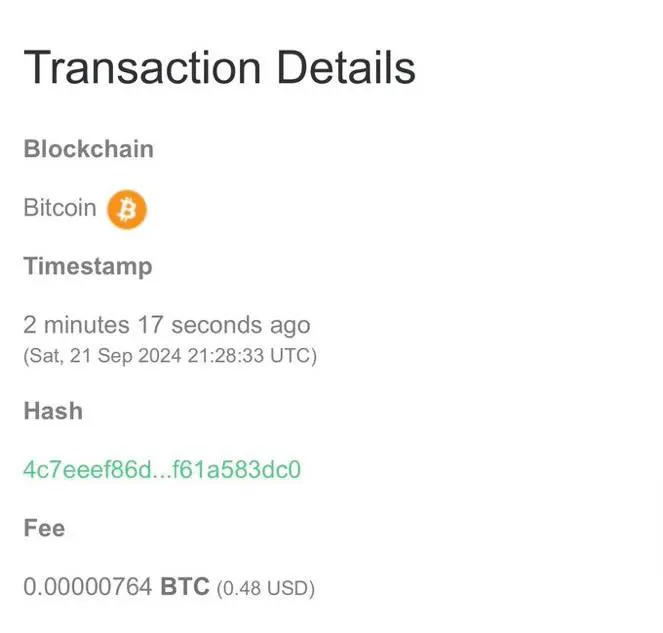Click the '2 minutes 17 seconds ago' text
663x633 pixels.
pyautogui.click(x=167, y=326)
